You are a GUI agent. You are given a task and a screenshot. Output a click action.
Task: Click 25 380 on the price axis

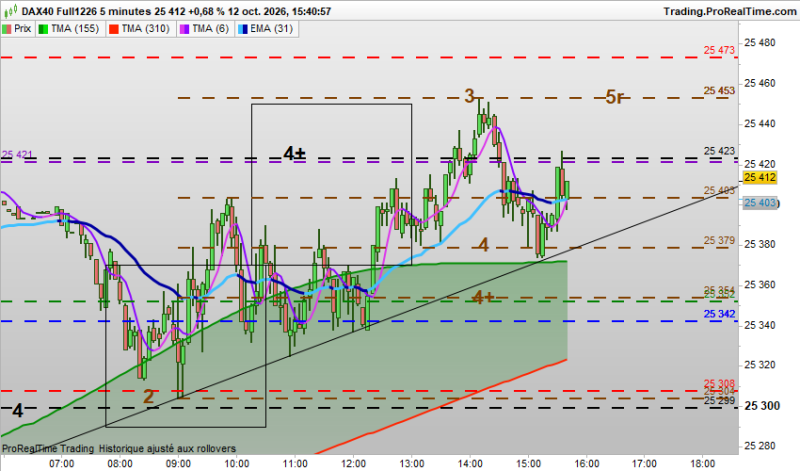(760, 244)
